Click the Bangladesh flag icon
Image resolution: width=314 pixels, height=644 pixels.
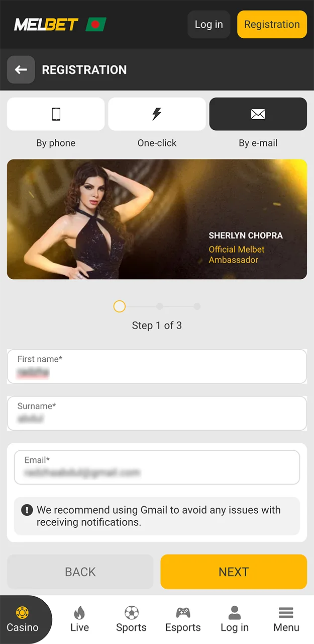96,24
